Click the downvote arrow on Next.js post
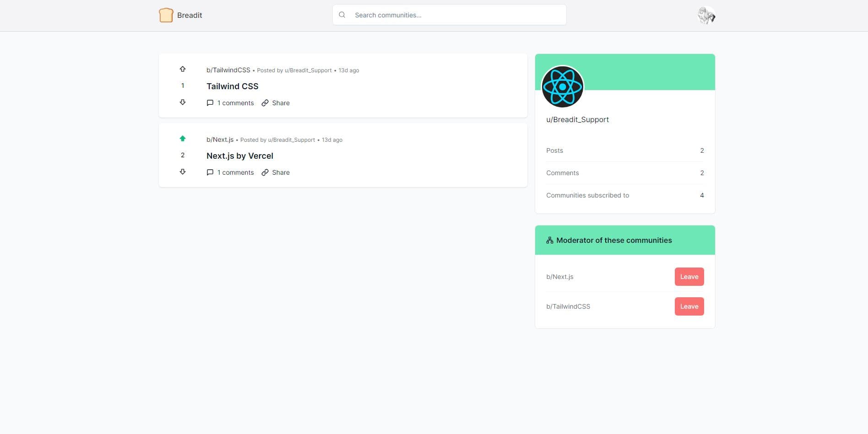The height and width of the screenshot is (434, 868). (x=183, y=171)
